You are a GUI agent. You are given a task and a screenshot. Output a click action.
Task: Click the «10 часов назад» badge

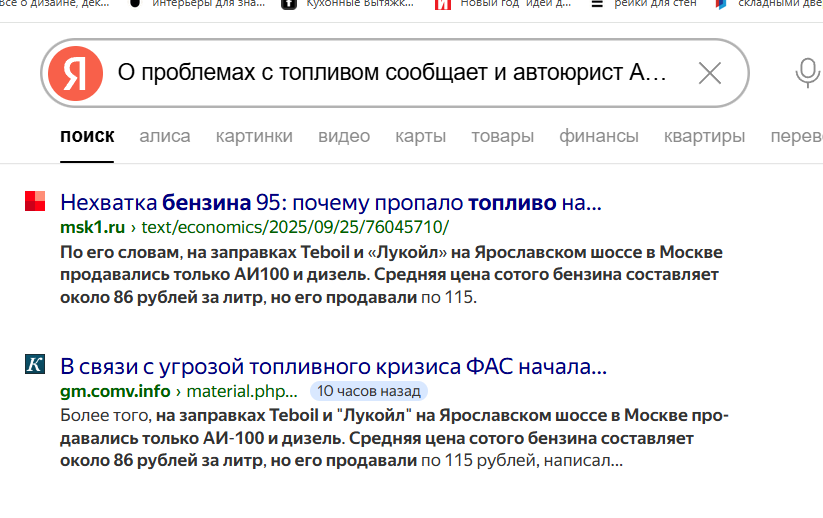pos(369,391)
